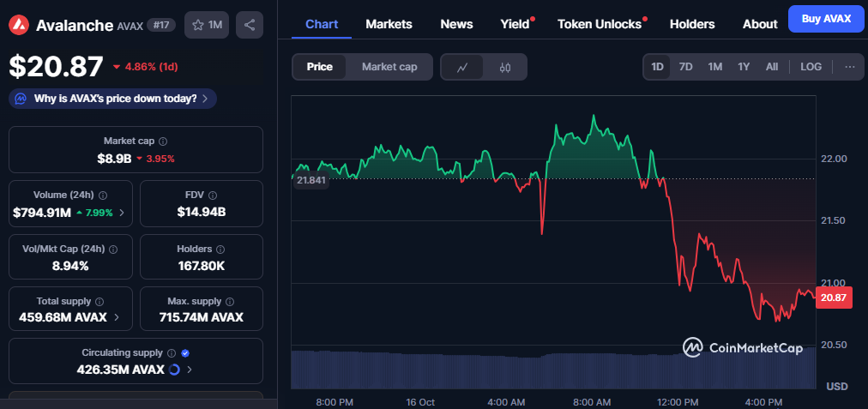Screen dimensions: 868x409
Task: Click the 459.68M AVAX total supply value
Action: 63,317
